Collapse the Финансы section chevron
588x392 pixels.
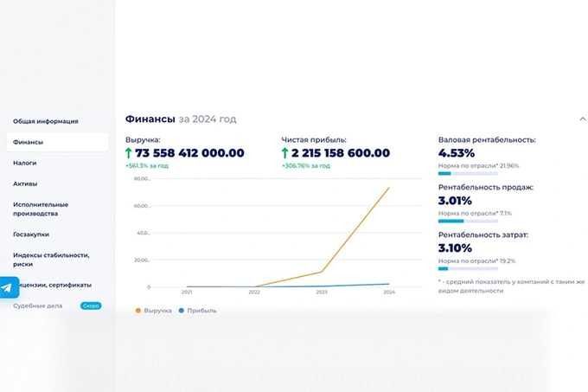583,119
